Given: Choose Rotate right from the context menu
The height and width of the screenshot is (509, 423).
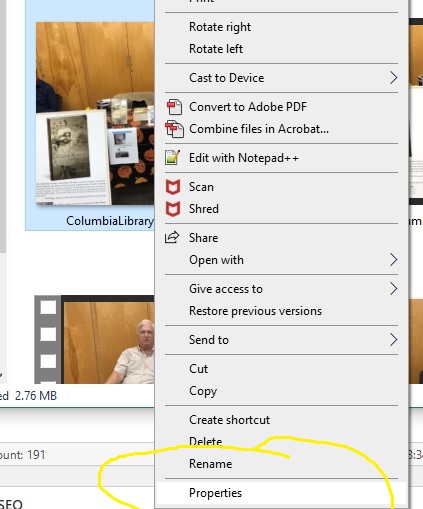Looking at the screenshot, I should point(220,27).
